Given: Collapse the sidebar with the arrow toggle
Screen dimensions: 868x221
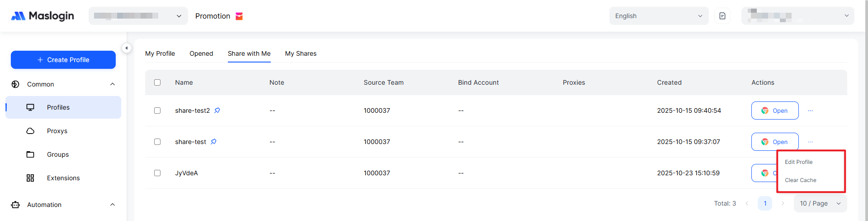Looking at the screenshot, I should point(127,48).
